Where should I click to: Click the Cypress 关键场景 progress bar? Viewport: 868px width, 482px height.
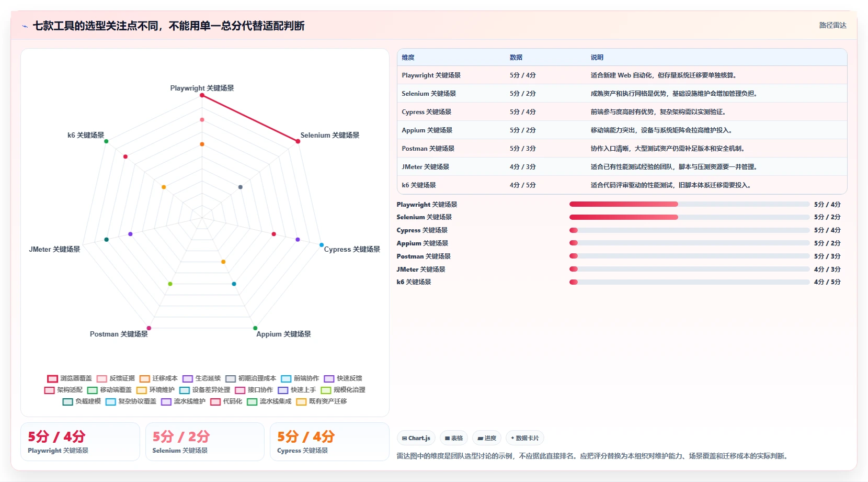coord(689,230)
